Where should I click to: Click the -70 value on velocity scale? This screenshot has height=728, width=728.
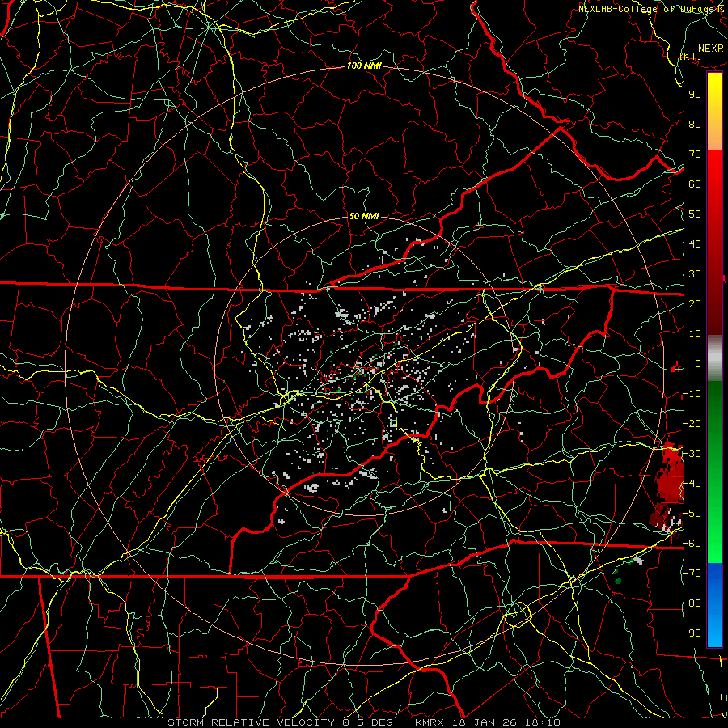pyautogui.click(x=692, y=574)
